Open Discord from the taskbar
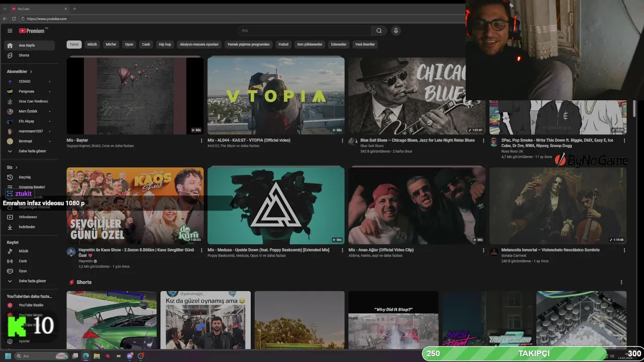The width and height of the screenshot is (644, 362). (130, 356)
